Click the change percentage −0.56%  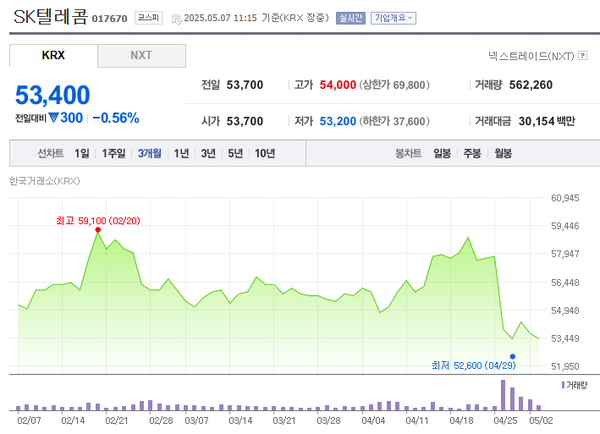click(x=116, y=118)
